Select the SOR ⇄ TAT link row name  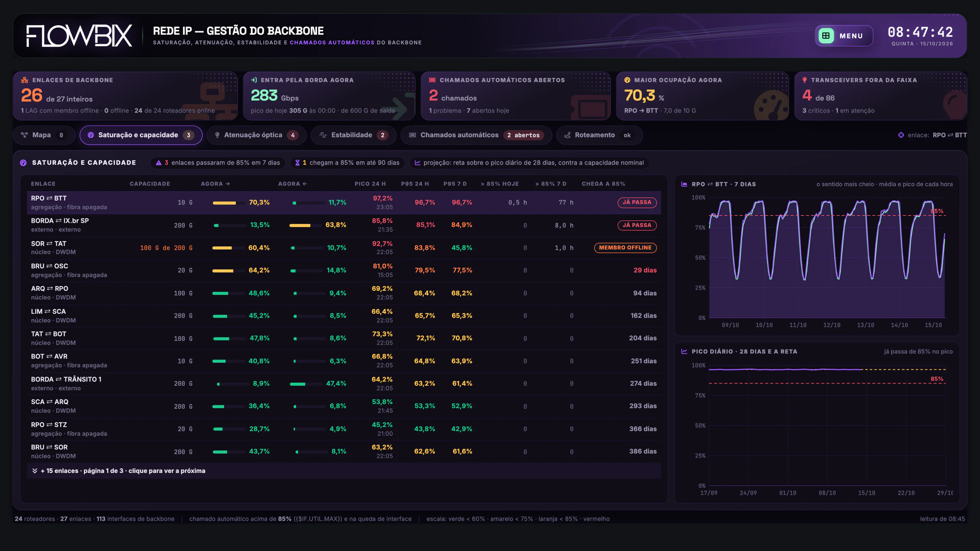point(49,244)
